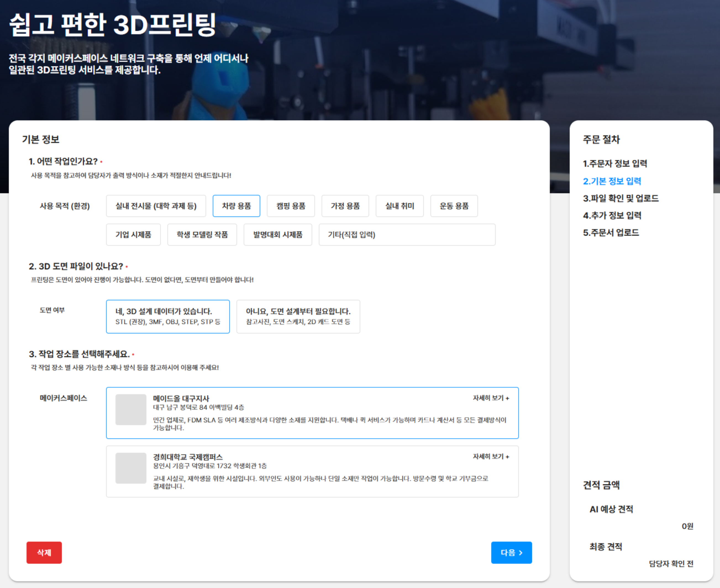Viewport: 720px width, 588px height.
Task: Choose 가정 용품 as the usage purpose
Action: point(345,206)
